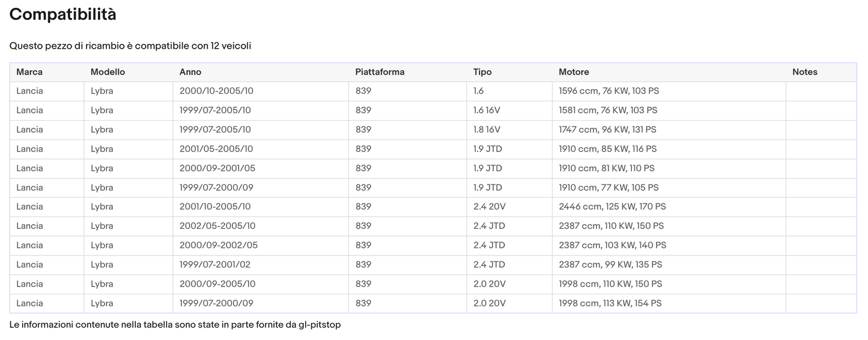Screen dimensions: 868x340
Task: Click the Compatibilità section heading
Action: [x=63, y=15]
